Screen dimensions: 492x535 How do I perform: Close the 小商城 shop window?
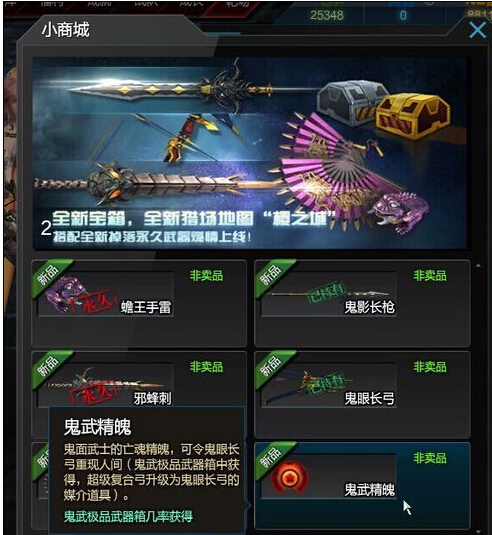click(477, 30)
